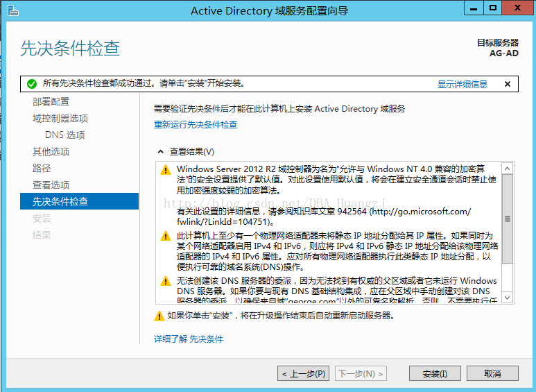Go to the DNS 选项 step
The image size is (536, 392).
(65, 135)
